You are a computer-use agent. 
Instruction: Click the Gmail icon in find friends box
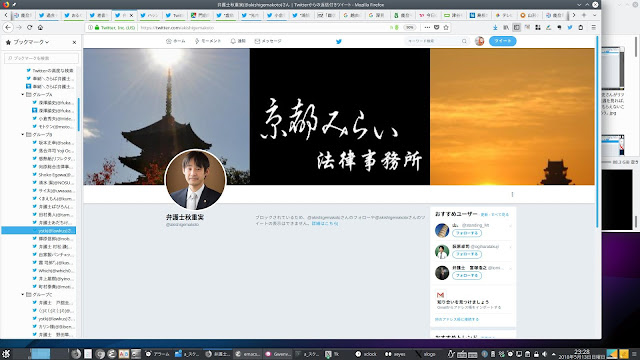click(x=440, y=295)
